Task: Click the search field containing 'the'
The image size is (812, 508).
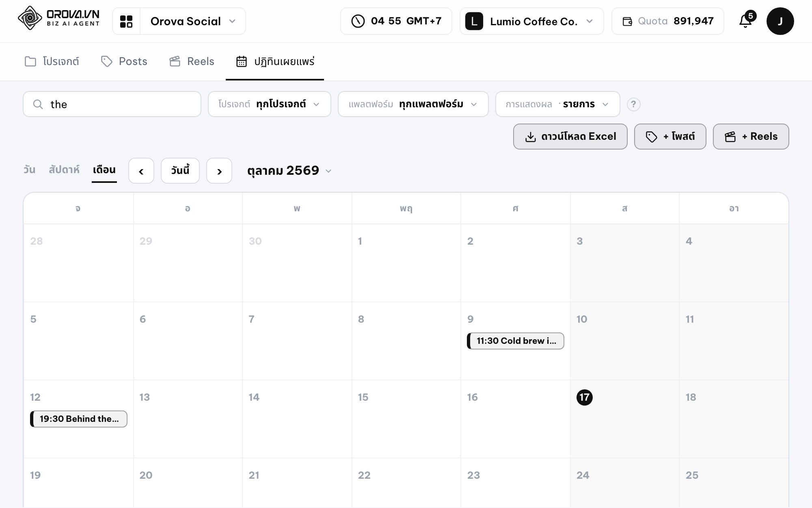Action: click(x=112, y=104)
